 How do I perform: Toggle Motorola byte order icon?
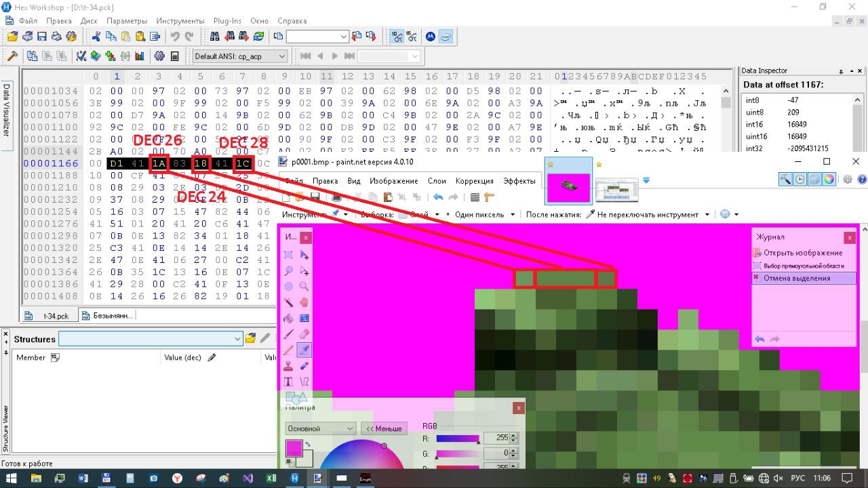tap(431, 37)
